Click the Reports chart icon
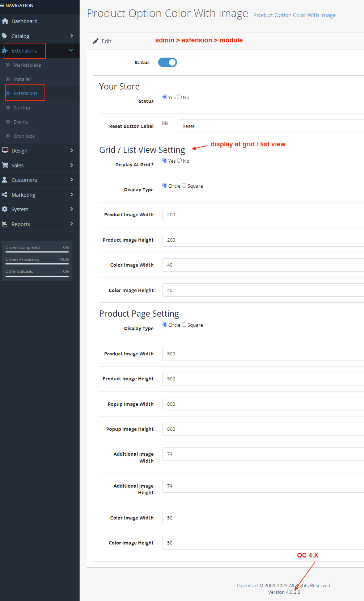This screenshot has width=364, height=601. (x=5, y=224)
